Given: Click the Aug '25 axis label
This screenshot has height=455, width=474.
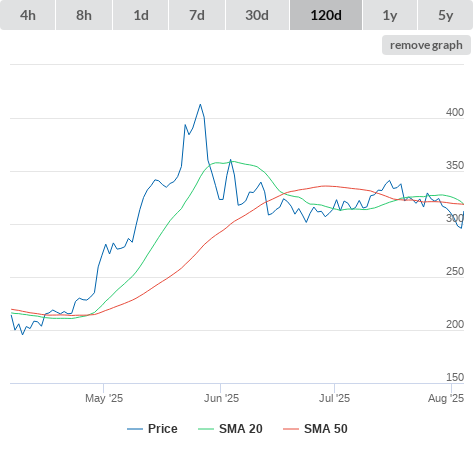Looking at the screenshot, I should click(446, 398).
